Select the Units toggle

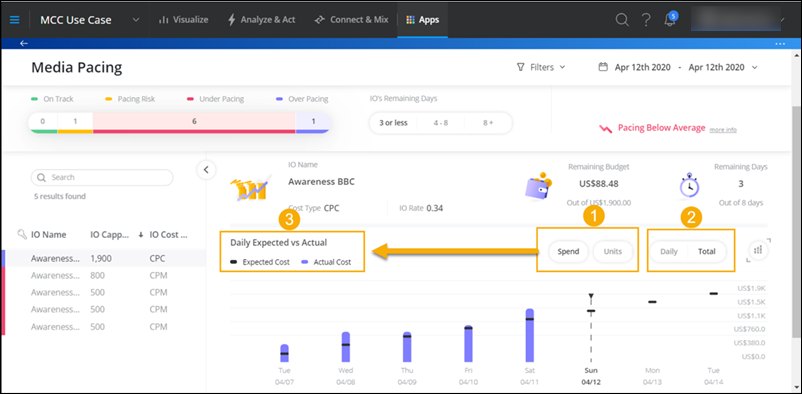pos(613,251)
